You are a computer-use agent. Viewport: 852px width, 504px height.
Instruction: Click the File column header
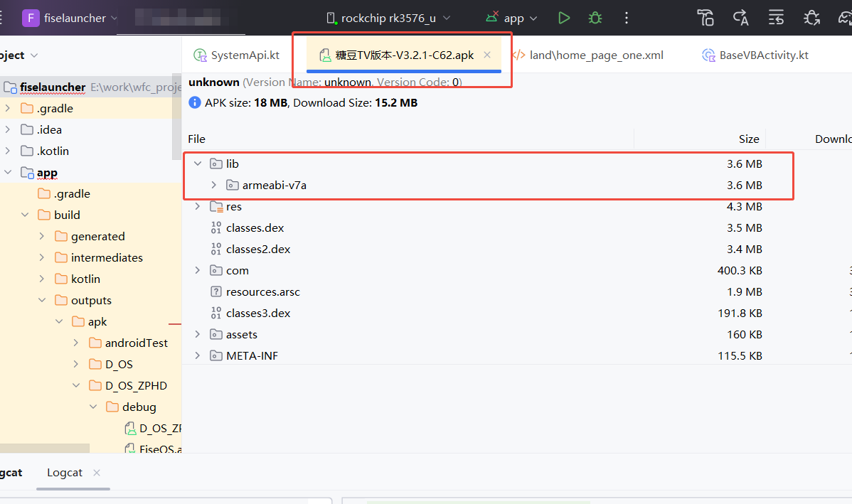(197, 139)
